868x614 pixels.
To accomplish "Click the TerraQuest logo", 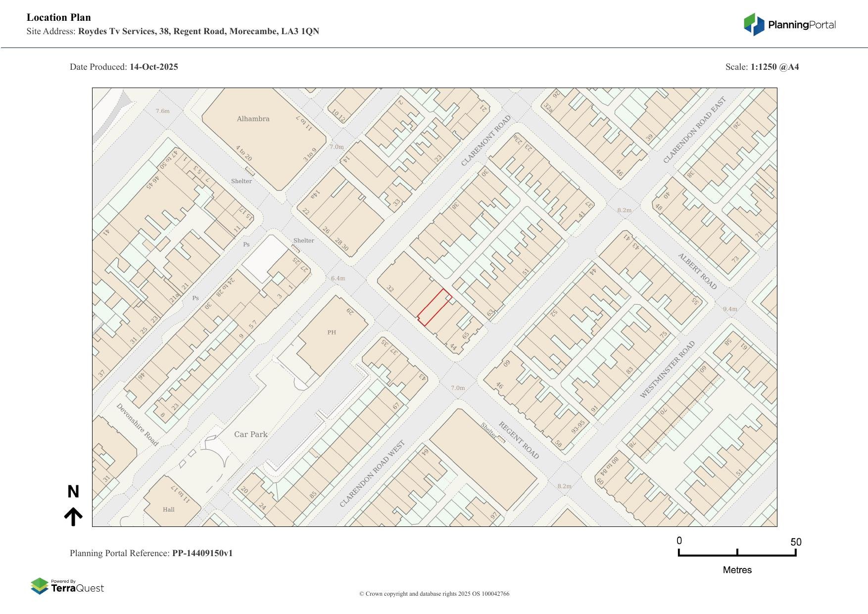I will click(67, 586).
